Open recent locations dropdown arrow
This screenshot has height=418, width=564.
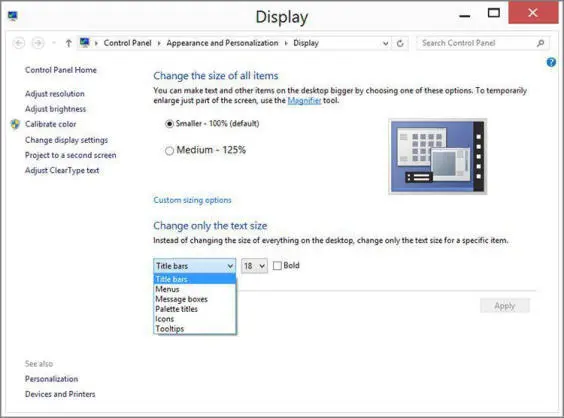pyautogui.click(x=54, y=43)
